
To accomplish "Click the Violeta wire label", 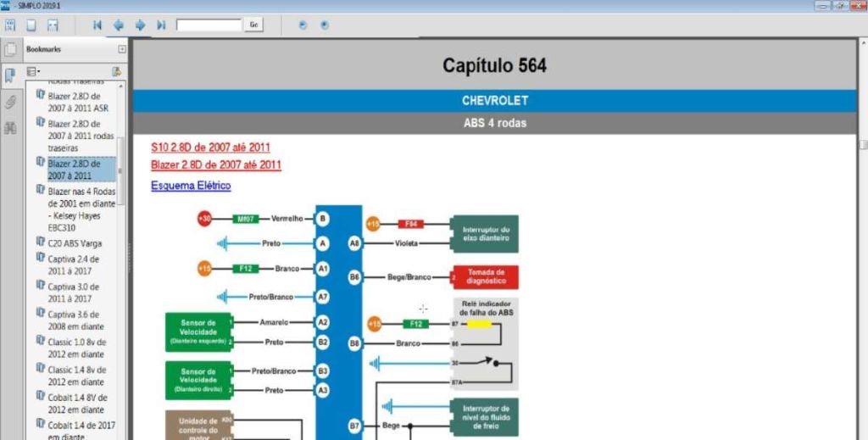I will tap(406, 243).
